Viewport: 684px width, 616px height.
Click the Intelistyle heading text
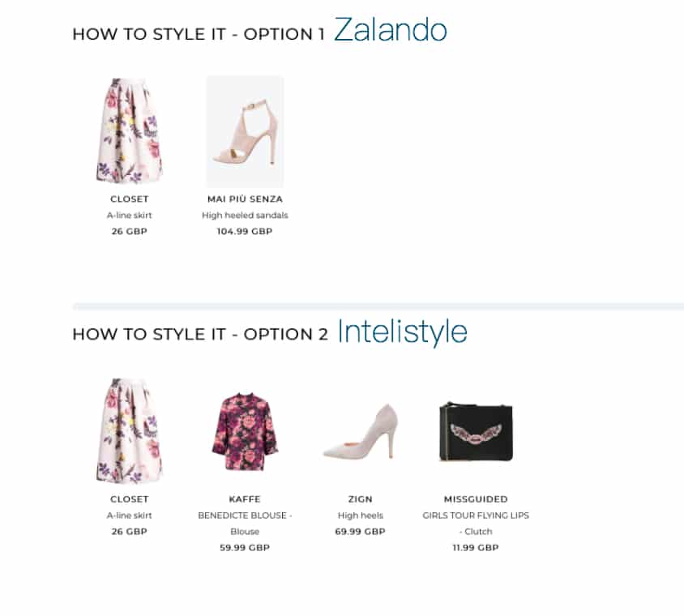402,332
